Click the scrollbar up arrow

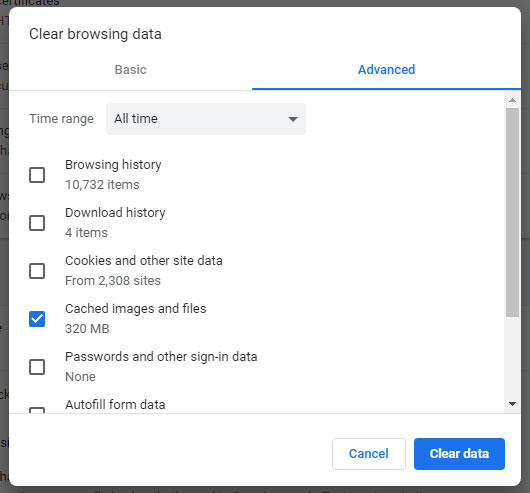tap(512, 100)
